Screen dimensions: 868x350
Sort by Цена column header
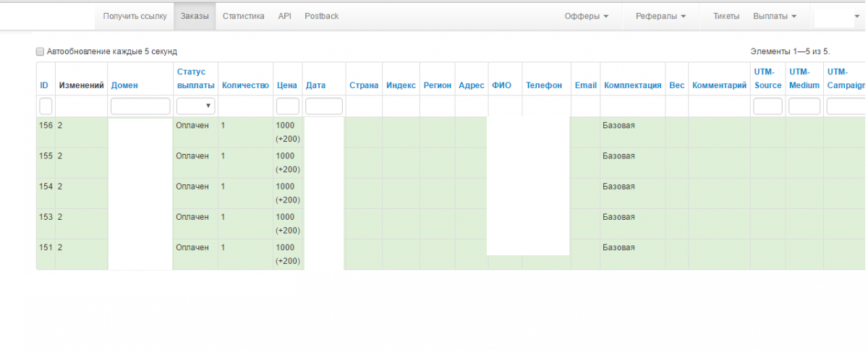click(287, 85)
